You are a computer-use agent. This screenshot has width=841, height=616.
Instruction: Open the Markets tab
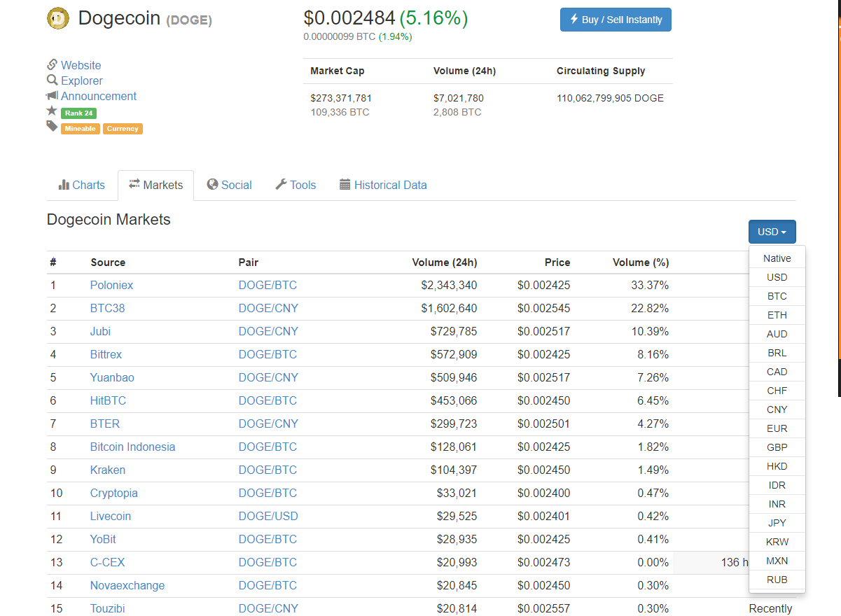[x=155, y=185]
